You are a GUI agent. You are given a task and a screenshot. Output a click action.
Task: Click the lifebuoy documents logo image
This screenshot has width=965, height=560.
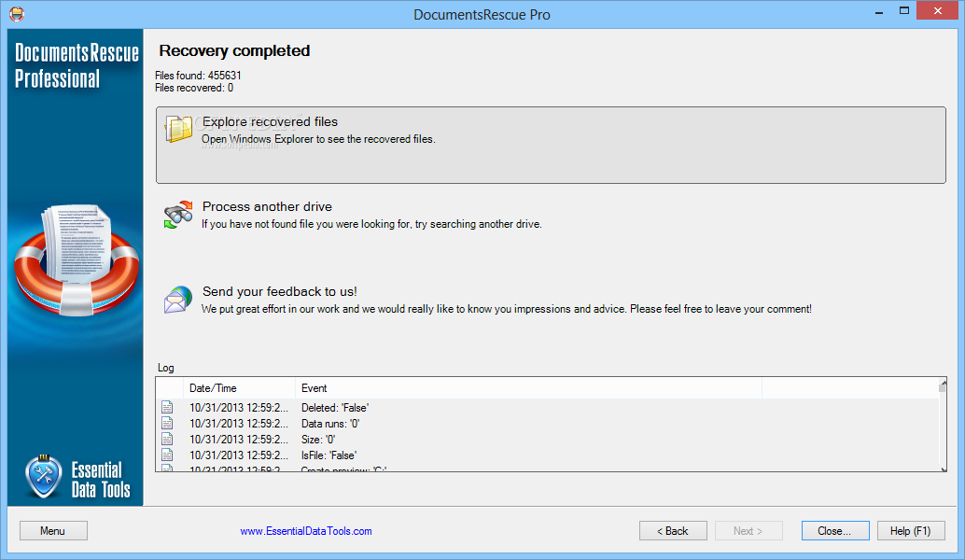coord(77,260)
